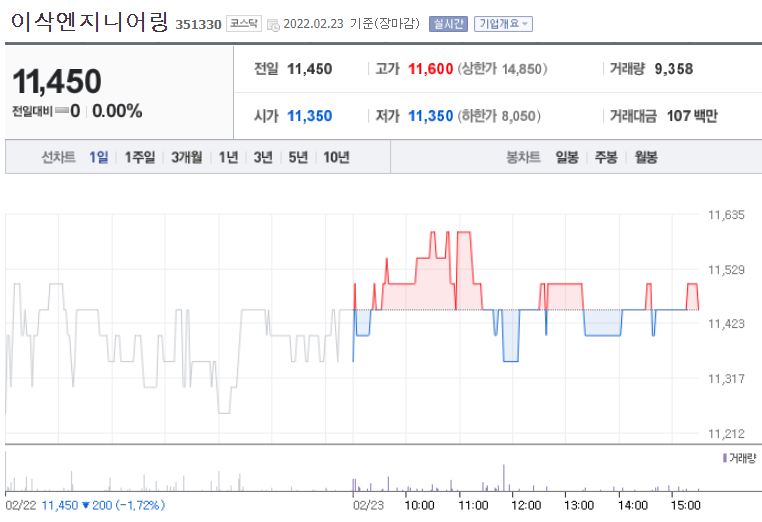Open the 주봉 weekly candle chart
The image size is (762, 522).
606,157
